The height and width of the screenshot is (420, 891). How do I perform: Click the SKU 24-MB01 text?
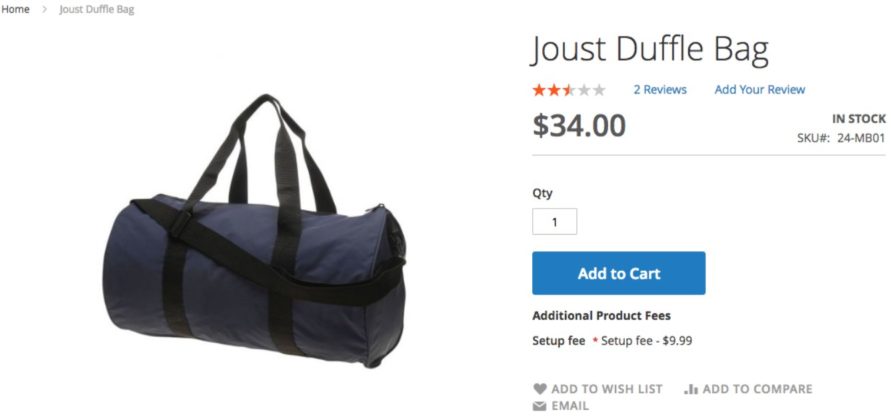(842, 138)
